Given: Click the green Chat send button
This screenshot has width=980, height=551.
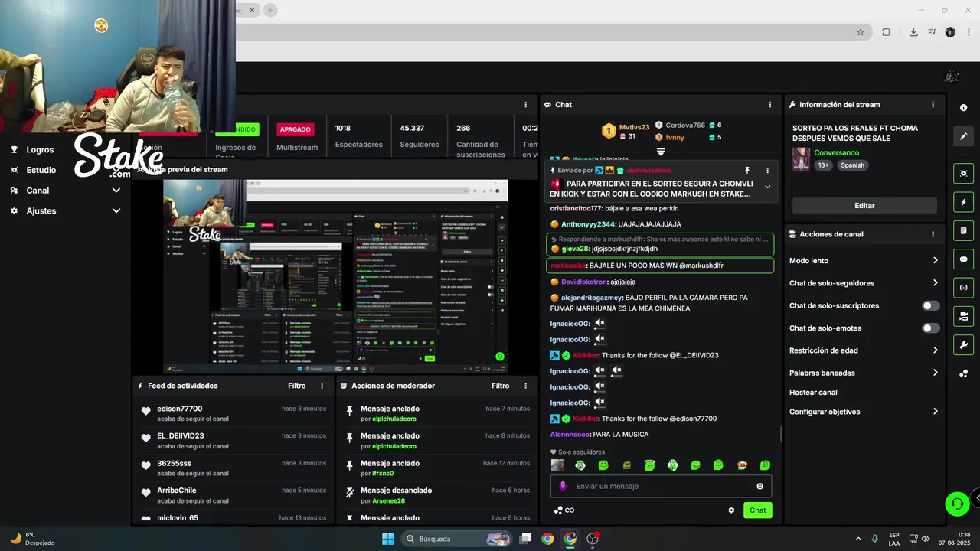Looking at the screenshot, I should tap(757, 510).
